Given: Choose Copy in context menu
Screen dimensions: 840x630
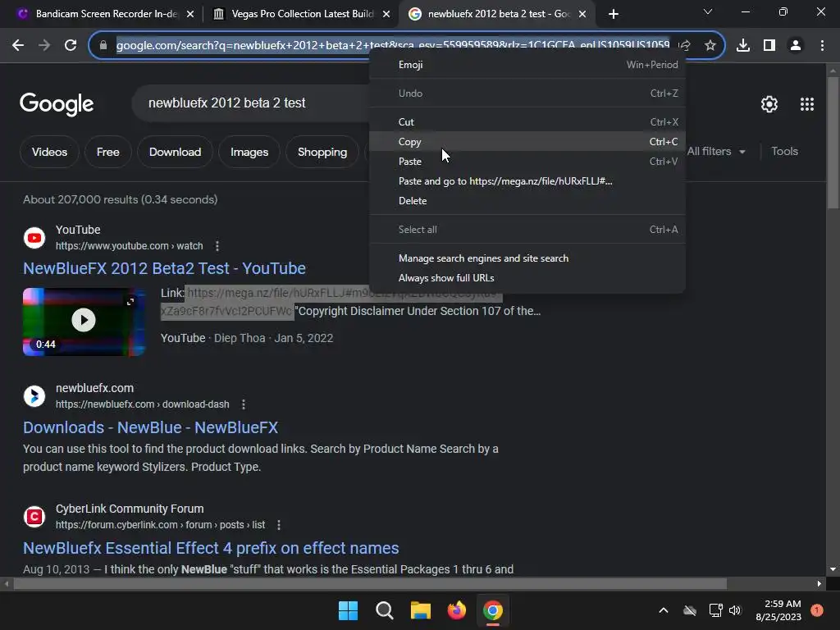Looking at the screenshot, I should [x=527, y=142].
